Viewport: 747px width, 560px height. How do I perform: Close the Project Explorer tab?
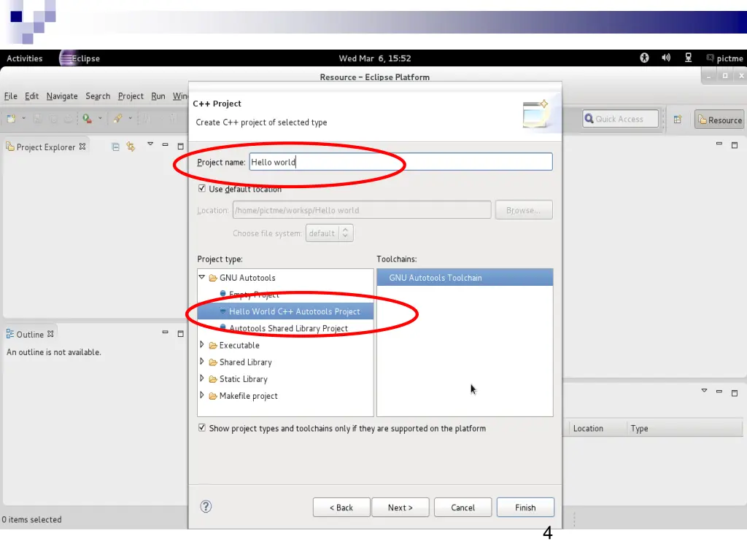(x=82, y=147)
